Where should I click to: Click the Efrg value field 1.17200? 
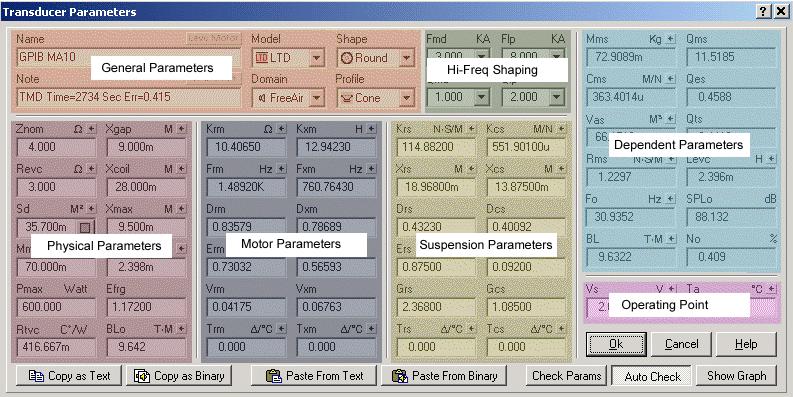click(147, 307)
